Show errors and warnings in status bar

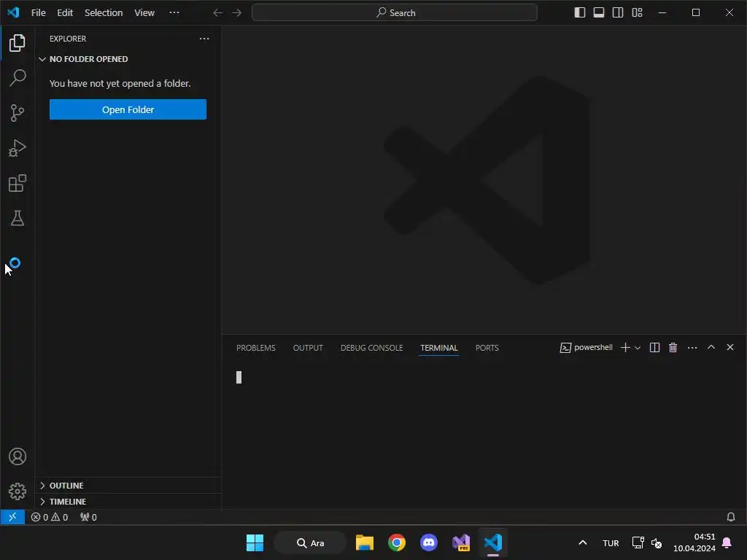pos(50,517)
